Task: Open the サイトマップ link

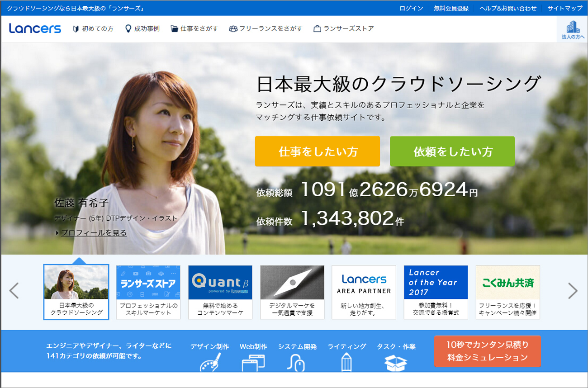Action: point(565,8)
